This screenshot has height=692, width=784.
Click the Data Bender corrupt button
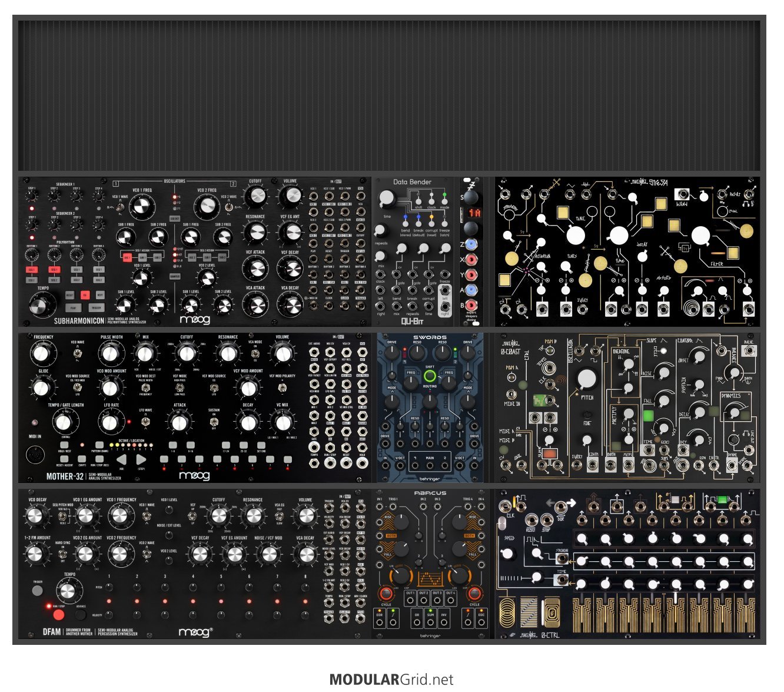coord(431,223)
